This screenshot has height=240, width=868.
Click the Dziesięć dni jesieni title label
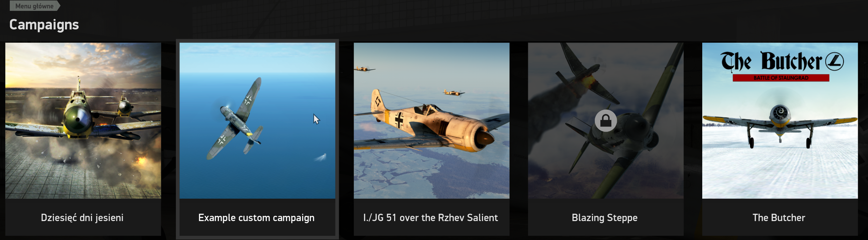pyautogui.click(x=82, y=218)
